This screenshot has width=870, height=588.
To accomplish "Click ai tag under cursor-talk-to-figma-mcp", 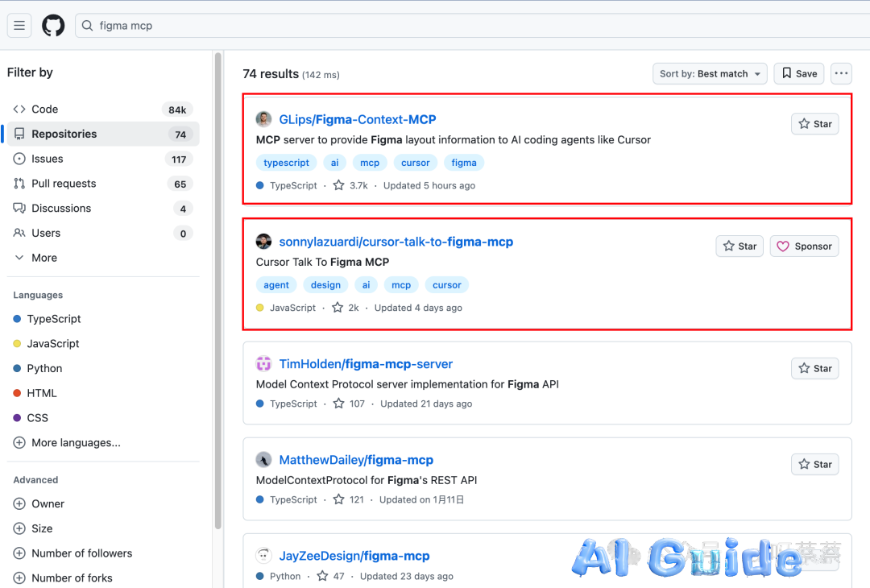I will coord(367,285).
